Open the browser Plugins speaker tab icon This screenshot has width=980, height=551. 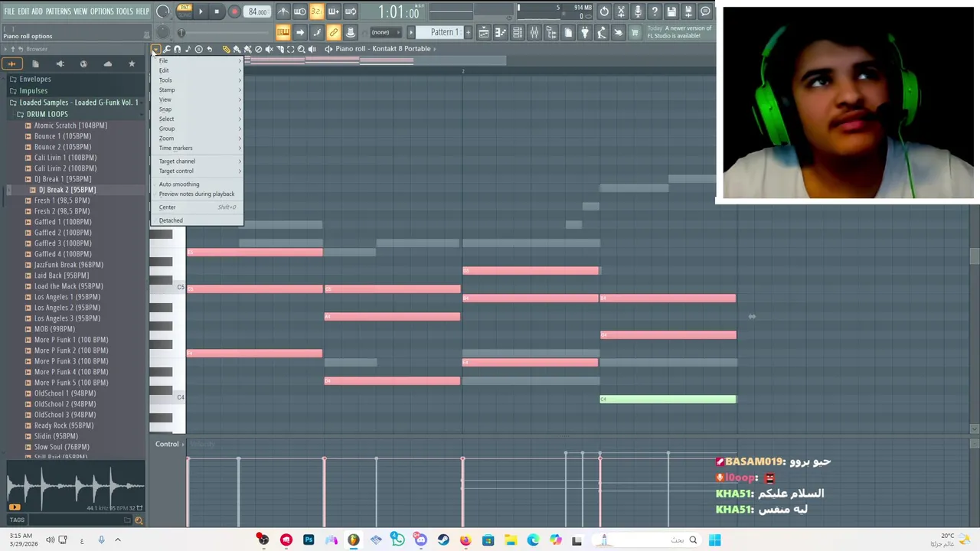click(60, 64)
